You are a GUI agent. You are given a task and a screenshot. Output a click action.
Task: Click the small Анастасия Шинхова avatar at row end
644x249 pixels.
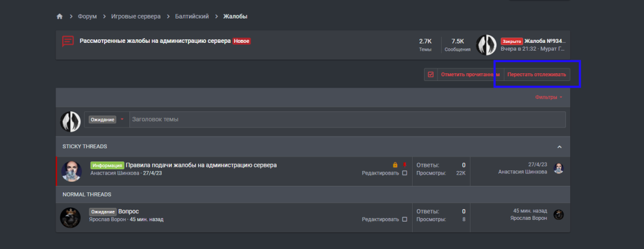pos(559,168)
